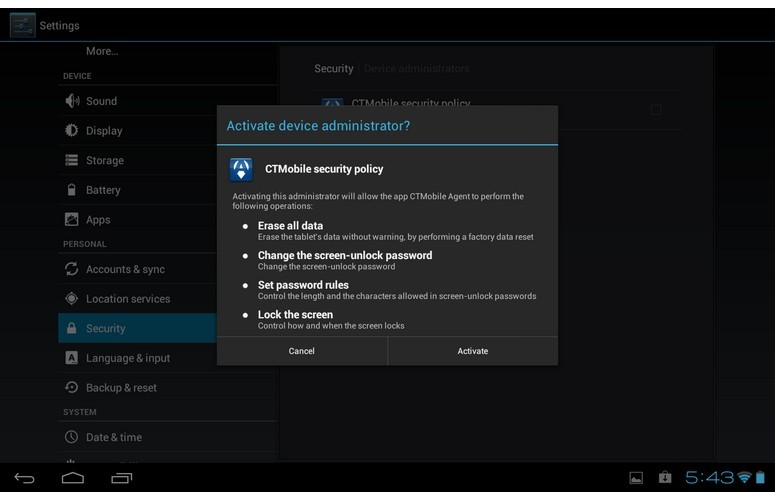Open Recent apps navigation button
The height and width of the screenshot is (500, 775).
(x=122, y=478)
